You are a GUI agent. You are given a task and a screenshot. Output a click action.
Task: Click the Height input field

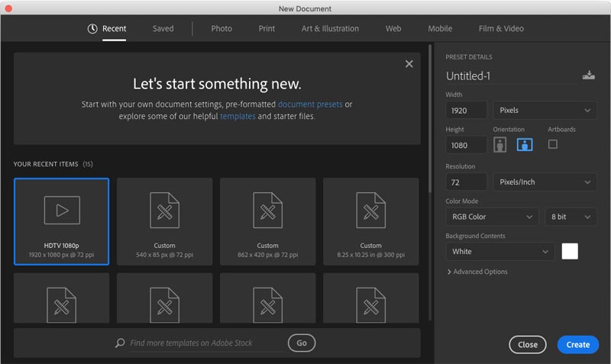(x=466, y=145)
